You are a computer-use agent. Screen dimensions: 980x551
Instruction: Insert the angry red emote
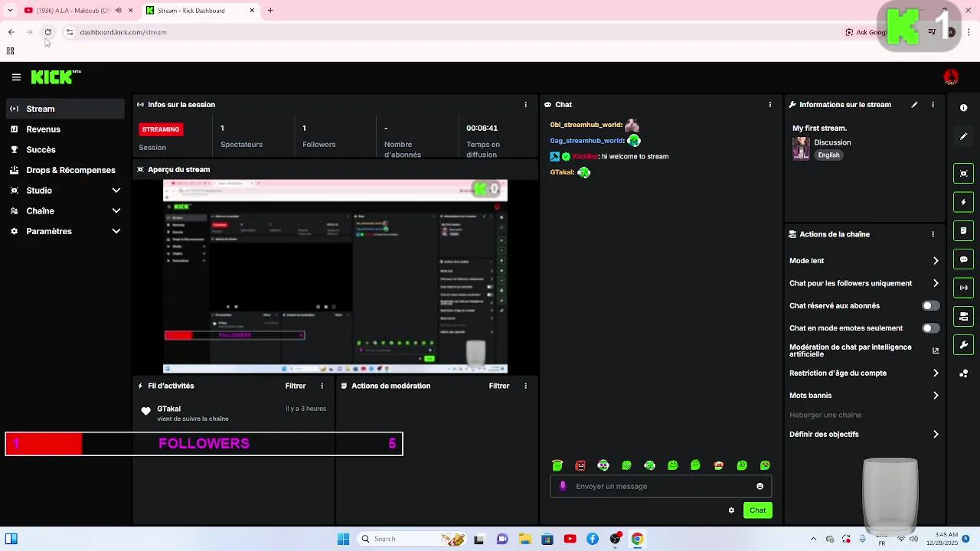tap(580, 465)
